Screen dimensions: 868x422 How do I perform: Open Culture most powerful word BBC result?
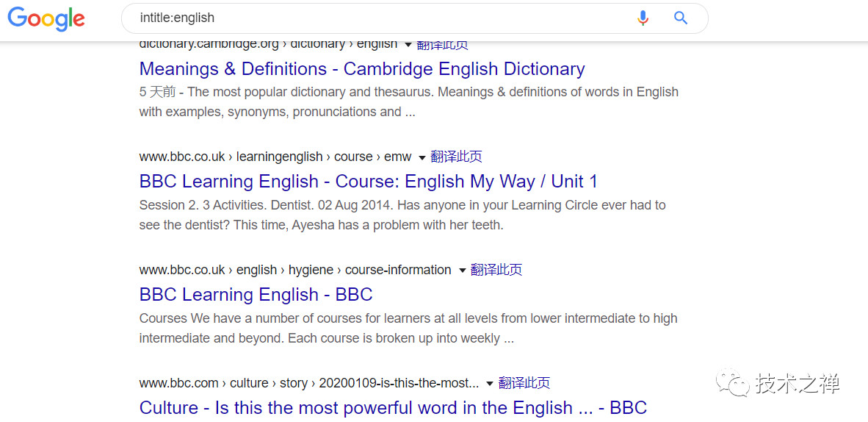(x=393, y=407)
